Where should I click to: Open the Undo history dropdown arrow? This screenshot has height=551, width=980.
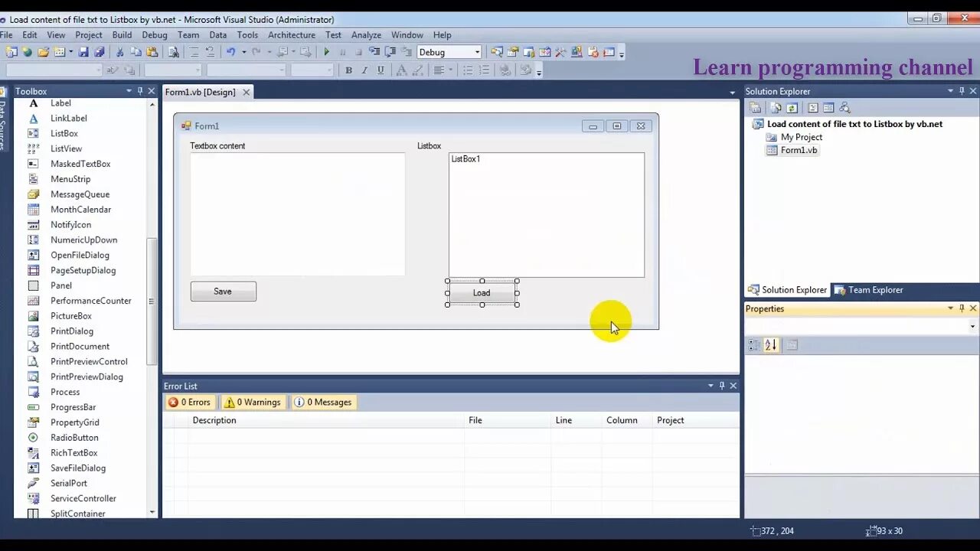[243, 52]
